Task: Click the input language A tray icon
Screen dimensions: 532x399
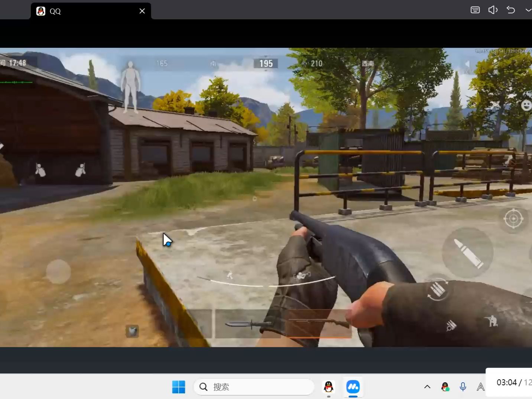Action: click(x=480, y=387)
